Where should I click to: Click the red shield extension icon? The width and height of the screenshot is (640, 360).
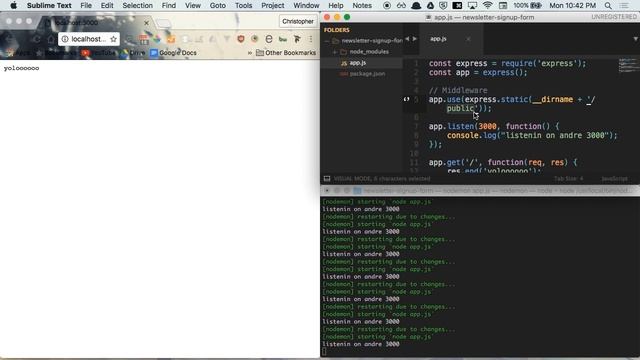click(x=241, y=39)
